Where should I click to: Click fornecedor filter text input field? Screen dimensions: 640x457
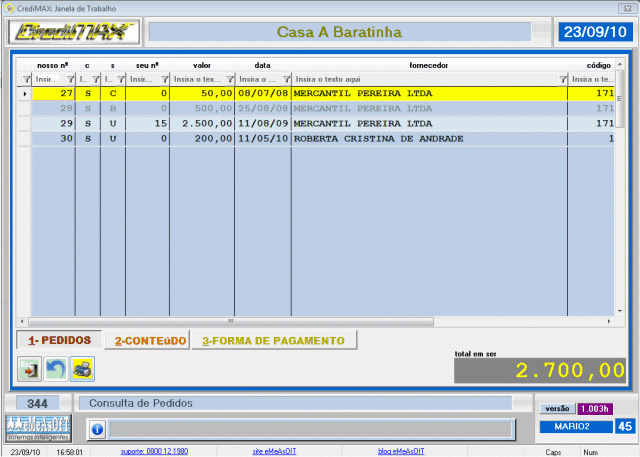[x=420, y=78]
